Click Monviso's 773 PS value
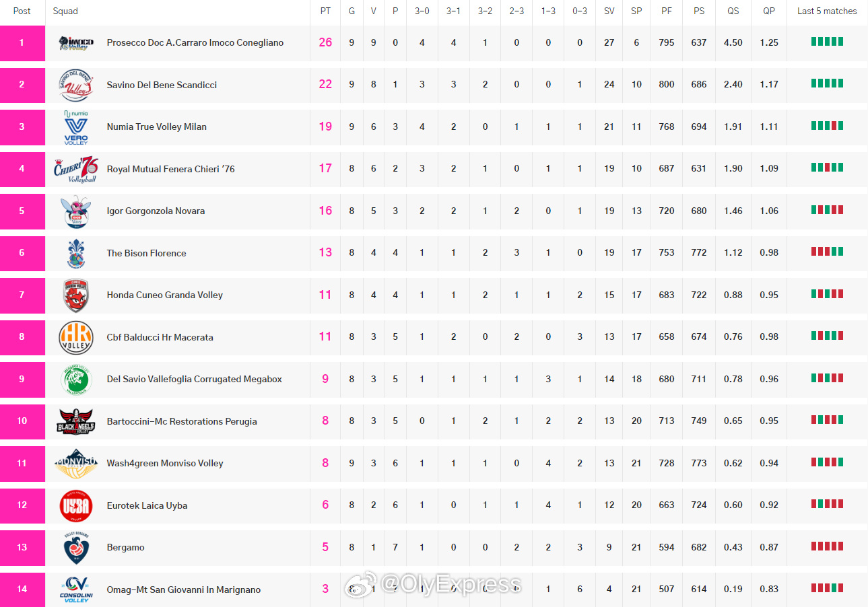The height and width of the screenshot is (607, 868). tap(699, 463)
